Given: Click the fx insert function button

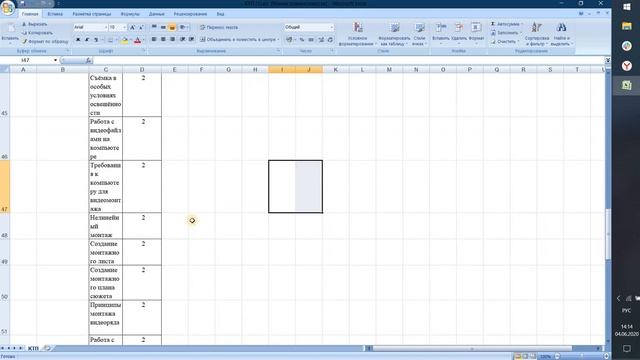Looking at the screenshot, I should pyautogui.click(x=89, y=60).
